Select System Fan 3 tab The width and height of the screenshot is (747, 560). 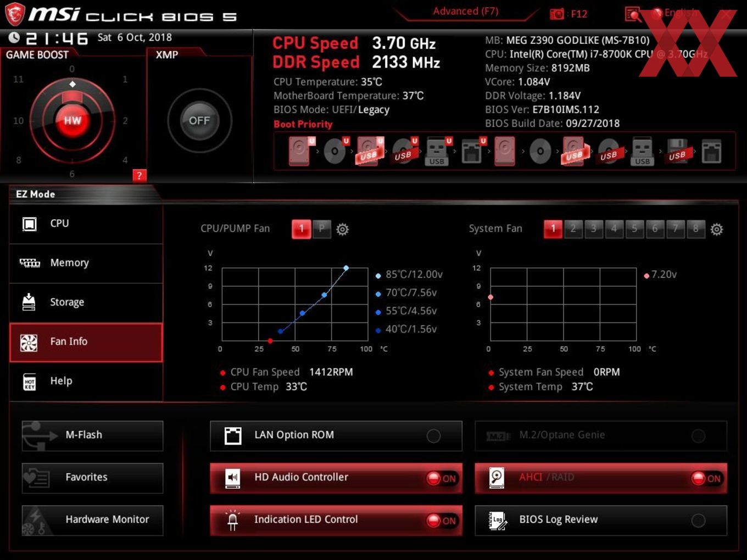point(593,229)
